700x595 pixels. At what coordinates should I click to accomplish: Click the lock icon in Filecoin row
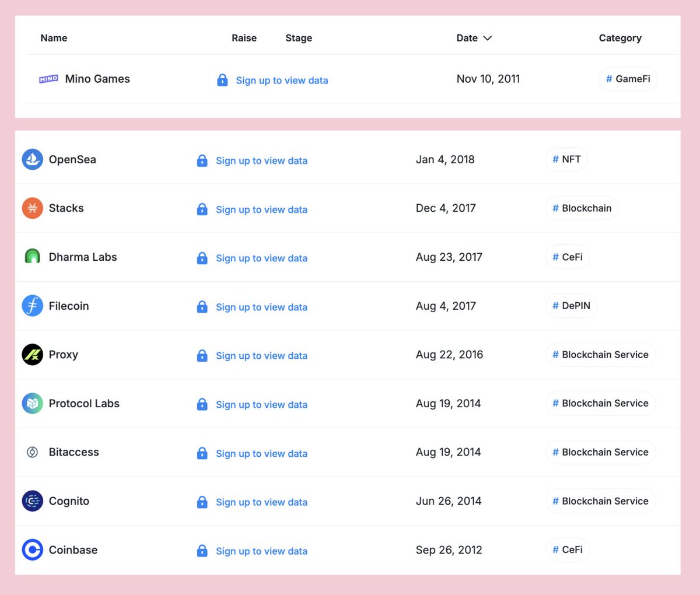point(202,307)
